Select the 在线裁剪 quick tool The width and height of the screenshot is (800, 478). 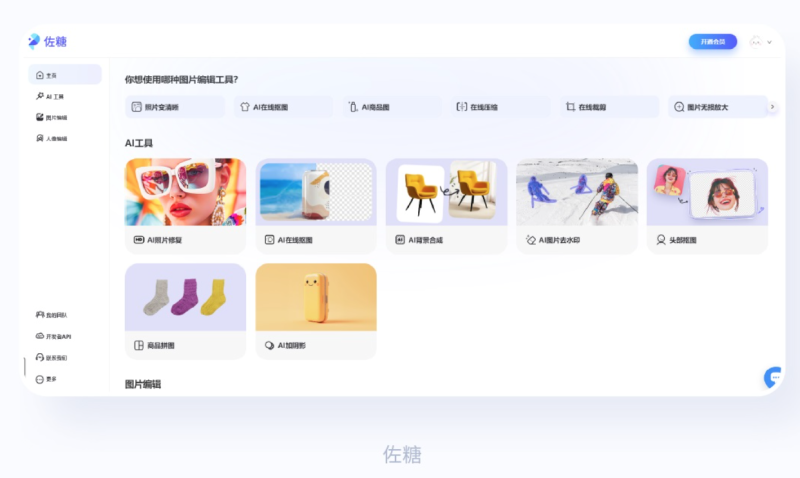609,107
